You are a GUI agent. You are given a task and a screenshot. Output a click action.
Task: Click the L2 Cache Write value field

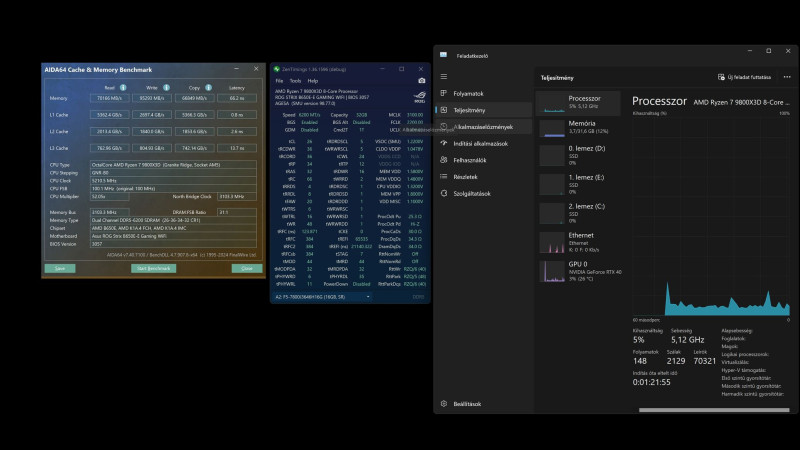[152, 132]
